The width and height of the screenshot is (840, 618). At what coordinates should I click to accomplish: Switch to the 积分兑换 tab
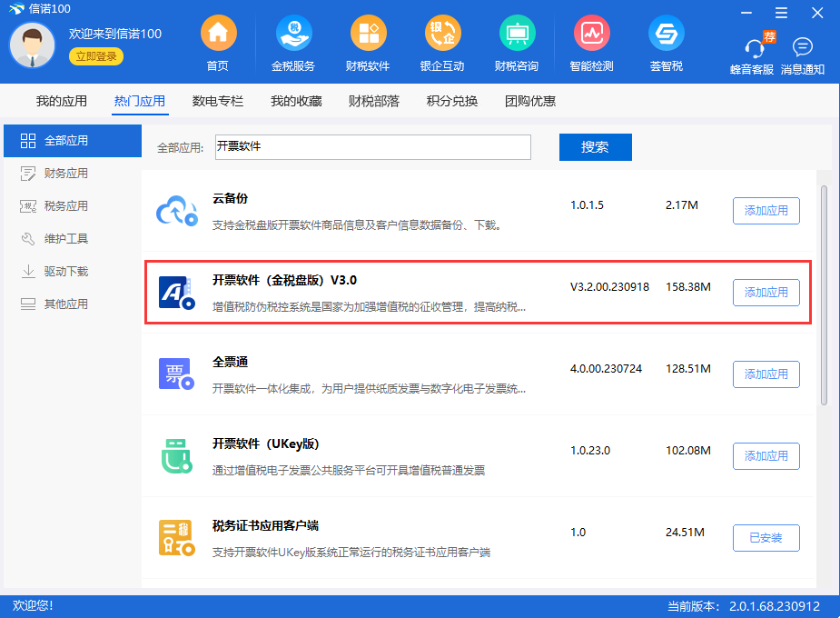coord(452,101)
